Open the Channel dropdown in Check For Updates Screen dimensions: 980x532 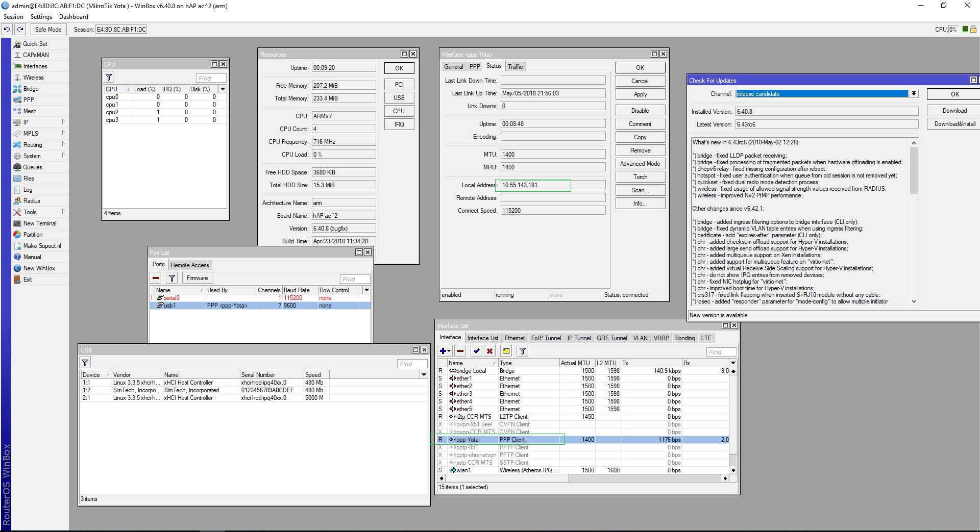pos(914,93)
